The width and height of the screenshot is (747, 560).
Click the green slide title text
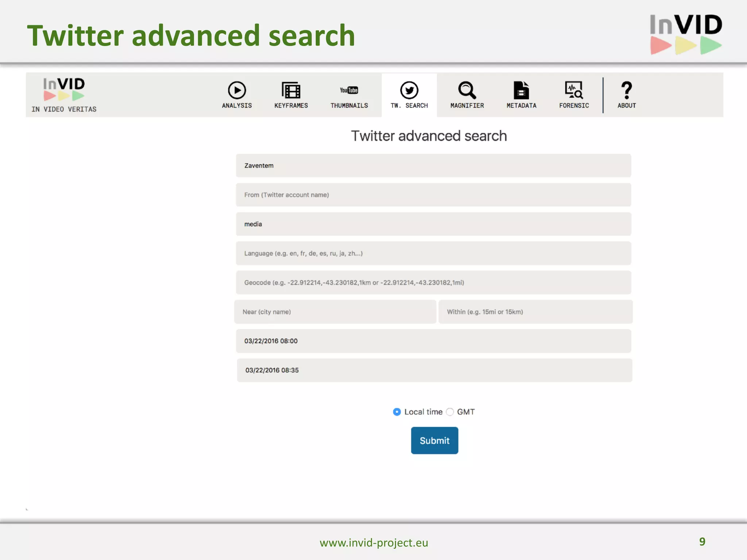pos(191,35)
